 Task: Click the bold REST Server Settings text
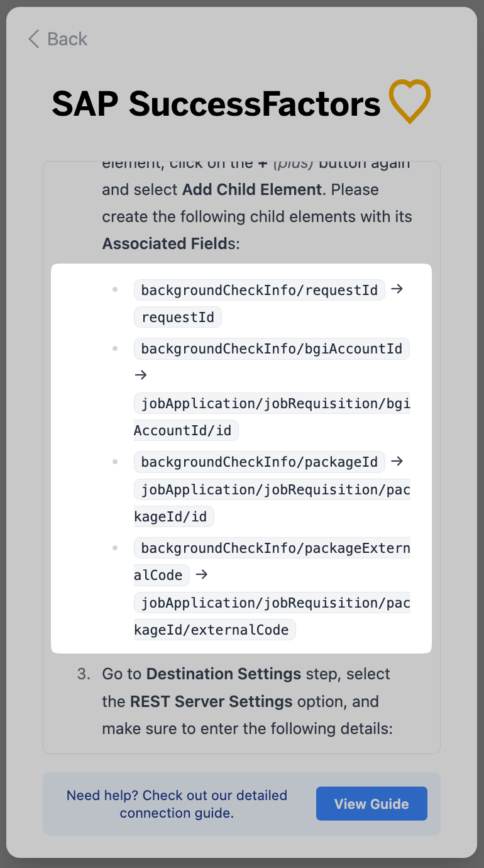[x=211, y=701]
